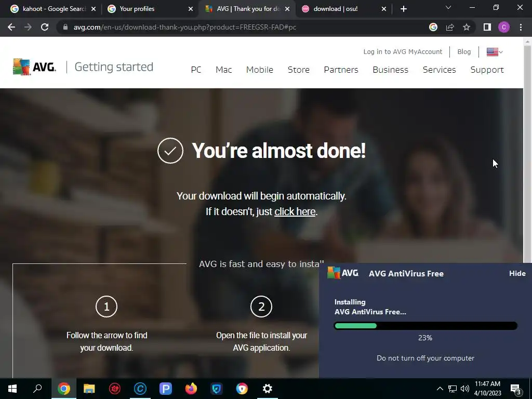This screenshot has height=399, width=532.
Task: Open the blue C app on taskbar
Action: (140, 389)
